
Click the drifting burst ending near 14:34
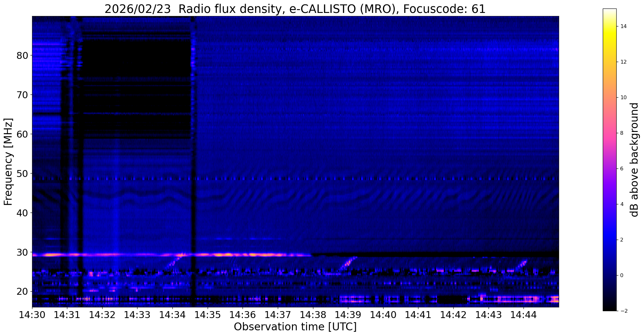[174, 261]
